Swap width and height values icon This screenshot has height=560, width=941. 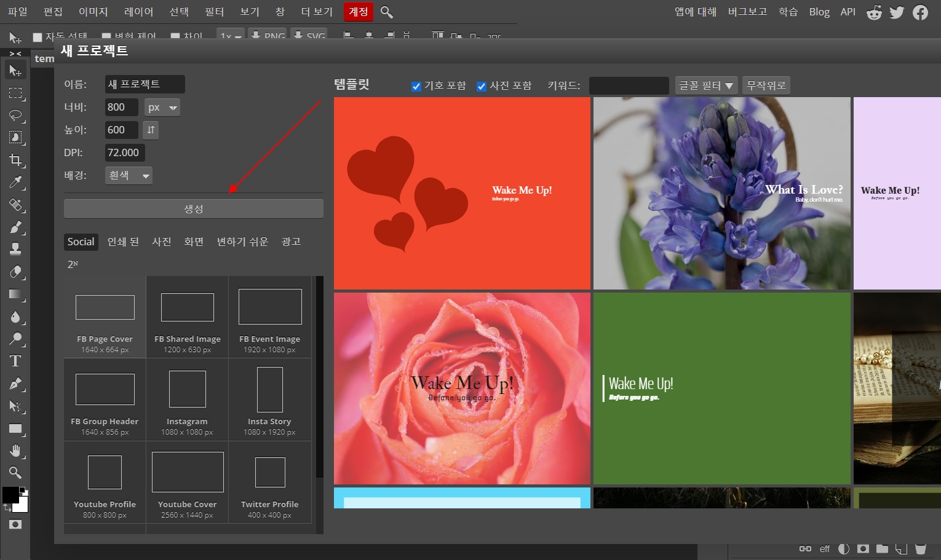151,130
